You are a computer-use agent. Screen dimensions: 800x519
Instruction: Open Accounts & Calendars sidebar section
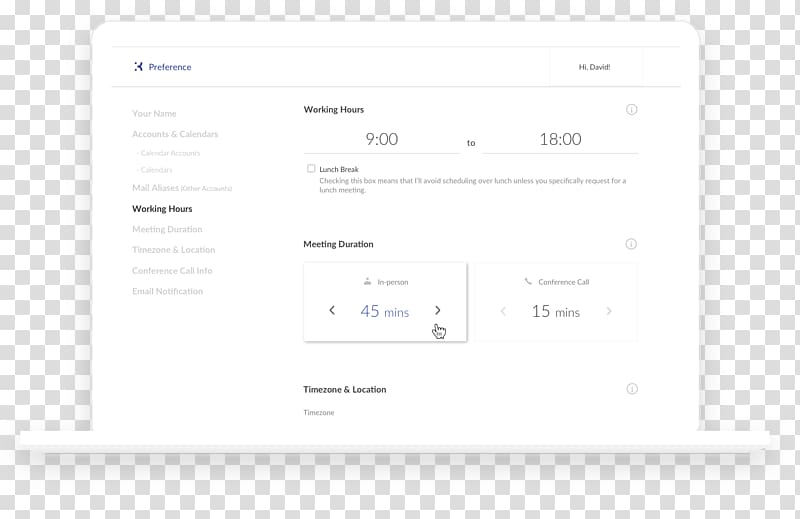(x=175, y=134)
